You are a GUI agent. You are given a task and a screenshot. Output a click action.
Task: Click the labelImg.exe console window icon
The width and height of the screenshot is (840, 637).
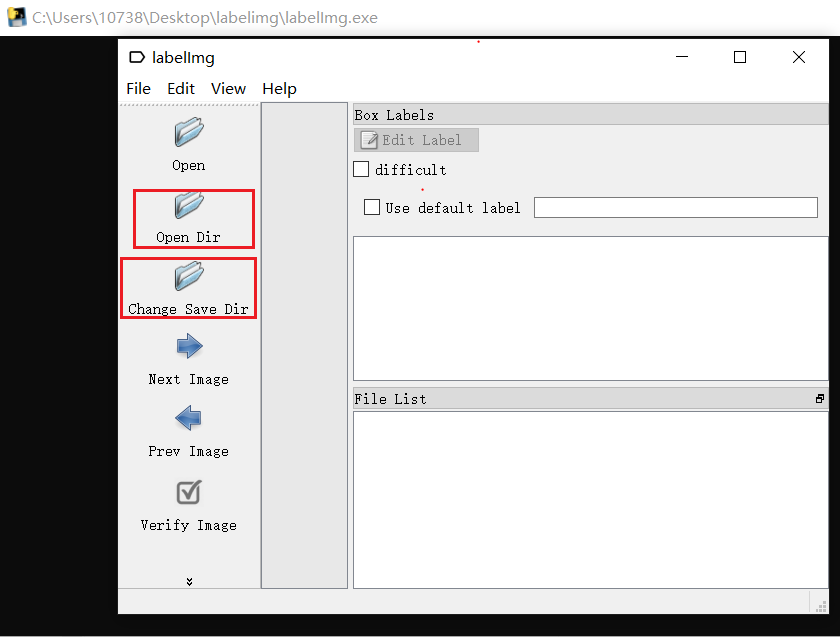coord(17,17)
